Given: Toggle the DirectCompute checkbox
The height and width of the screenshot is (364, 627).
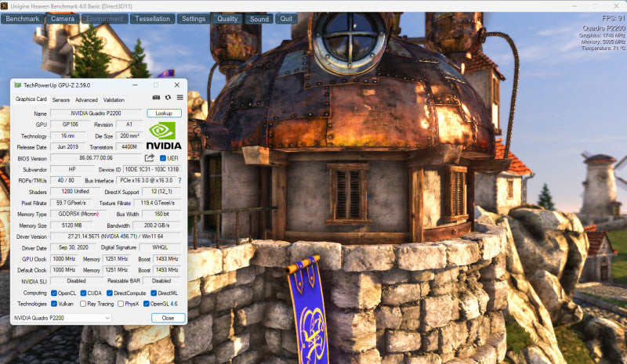Looking at the screenshot, I should click(x=110, y=293).
